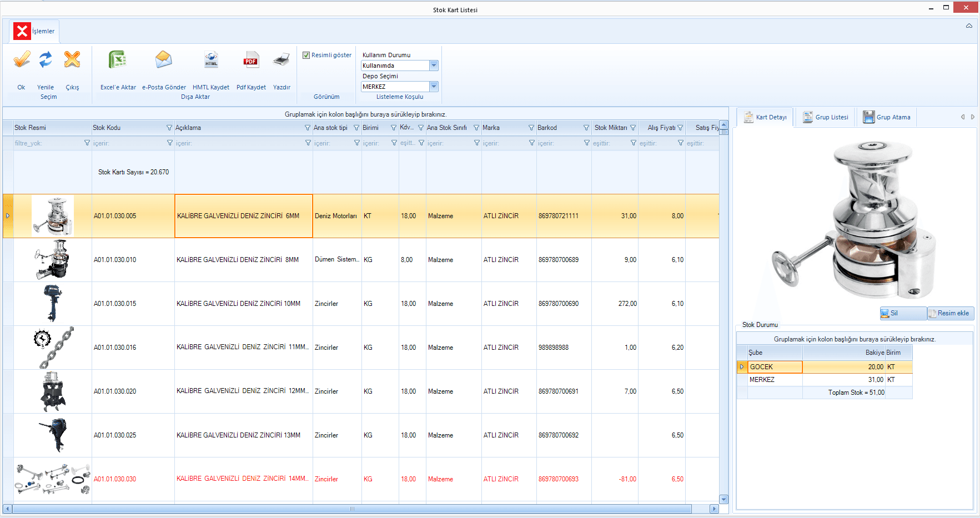Collapse the ribbon with the top-right arrow

pos(969,26)
